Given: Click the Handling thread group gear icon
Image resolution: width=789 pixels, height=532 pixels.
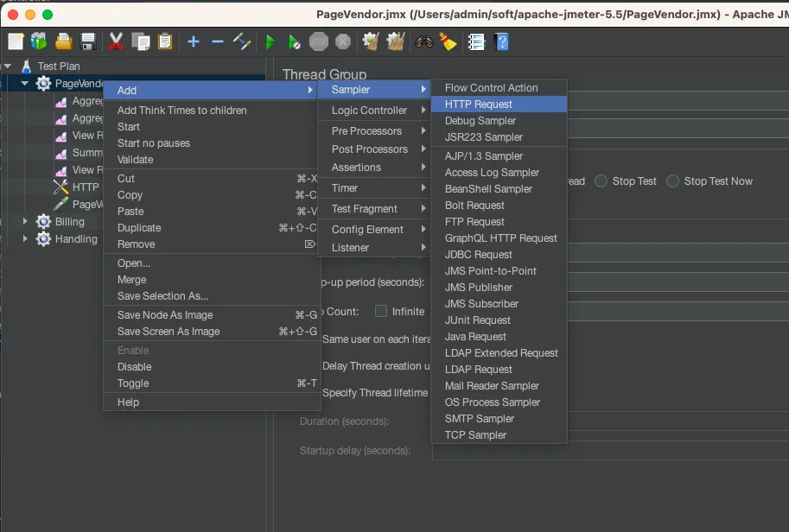Looking at the screenshot, I should pyautogui.click(x=44, y=239).
